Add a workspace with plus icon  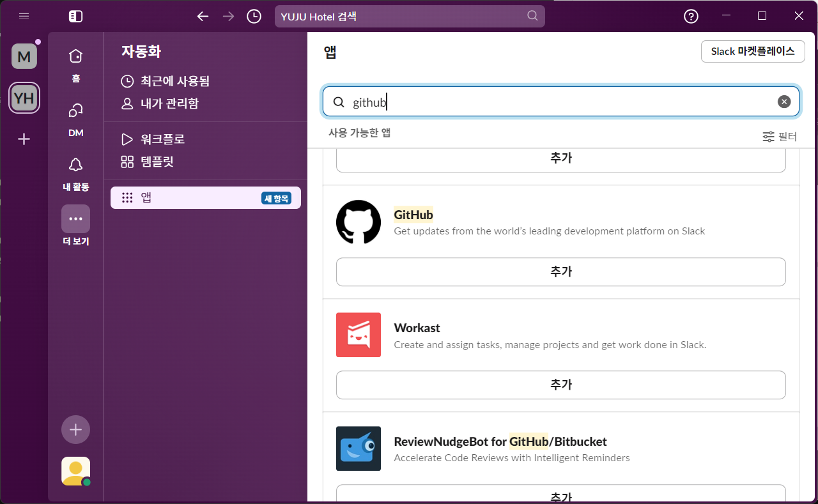click(x=24, y=139)
